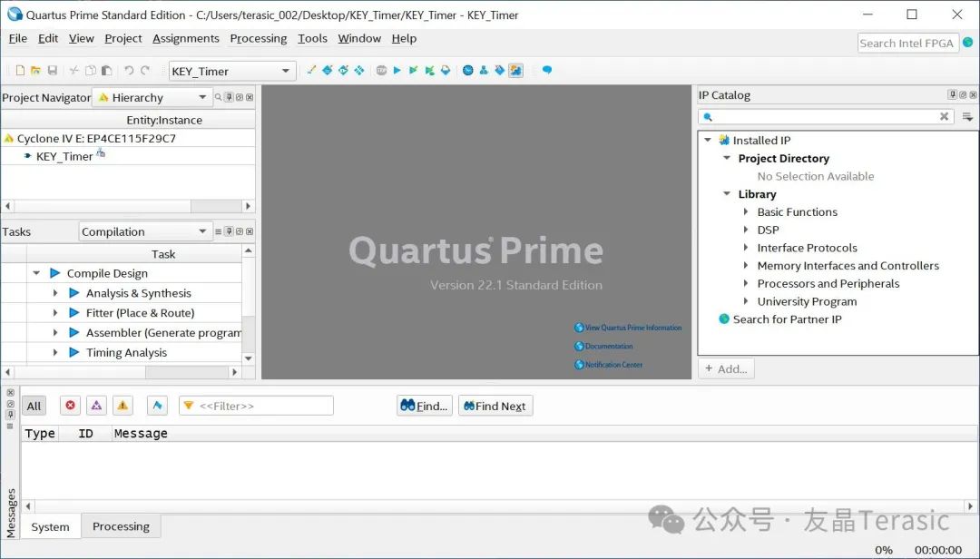
Task: Open the Notification Center link
Action: 609,365
